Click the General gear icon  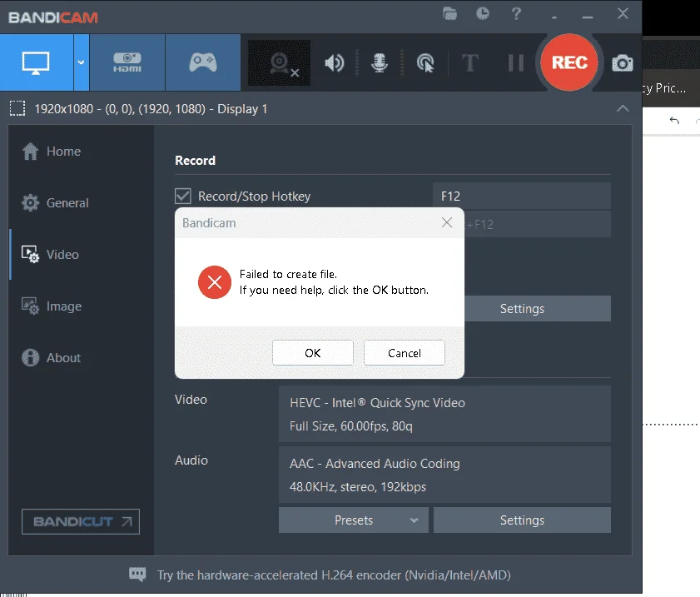pos(30,202)
